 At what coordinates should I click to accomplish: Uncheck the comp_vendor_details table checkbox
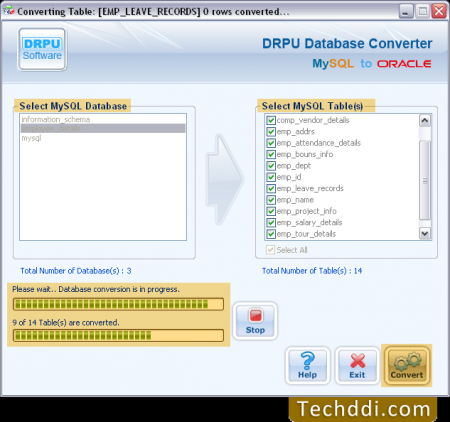[271, 120]
